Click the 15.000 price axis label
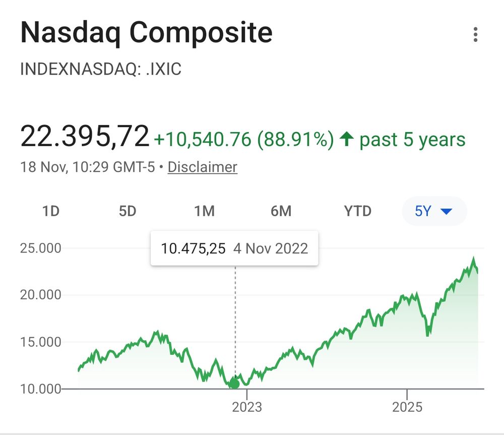Image resolution: width=504 pixels, height=442 pixels. pyautogui.click(x=40, y=342)
